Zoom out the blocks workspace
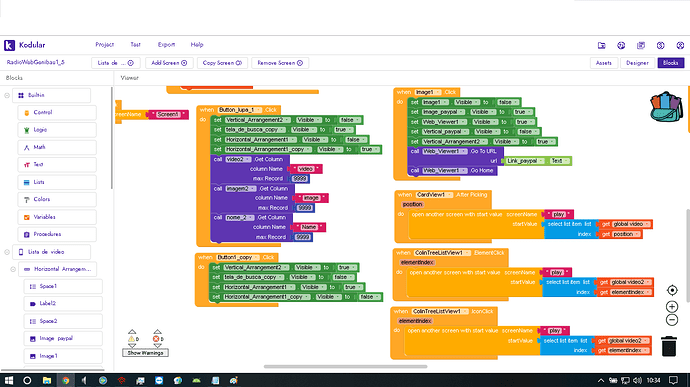The image size is (690, 387). tap(672, 320)
